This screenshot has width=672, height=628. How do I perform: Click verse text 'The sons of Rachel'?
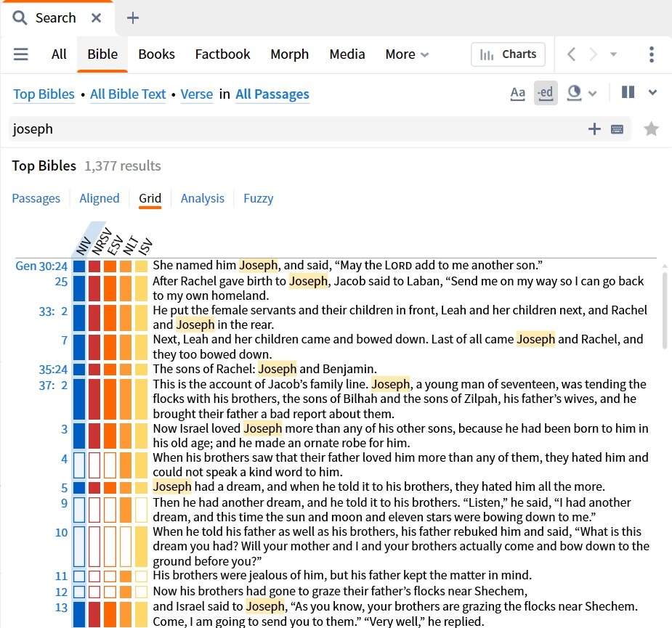[203, 369]
